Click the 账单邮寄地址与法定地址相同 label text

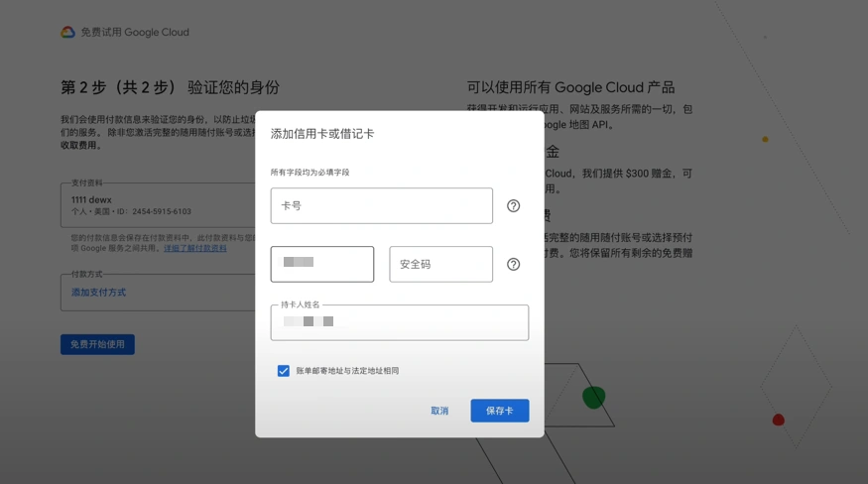347,371
